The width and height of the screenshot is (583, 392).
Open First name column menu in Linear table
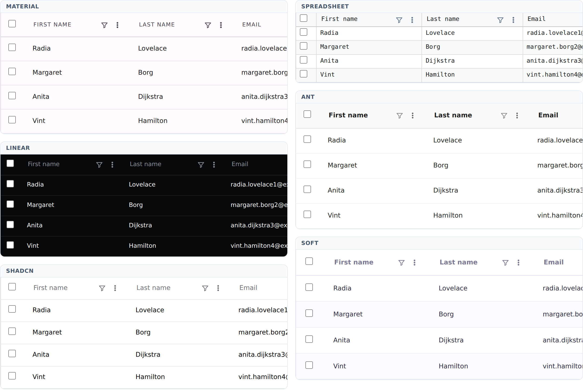112,165
